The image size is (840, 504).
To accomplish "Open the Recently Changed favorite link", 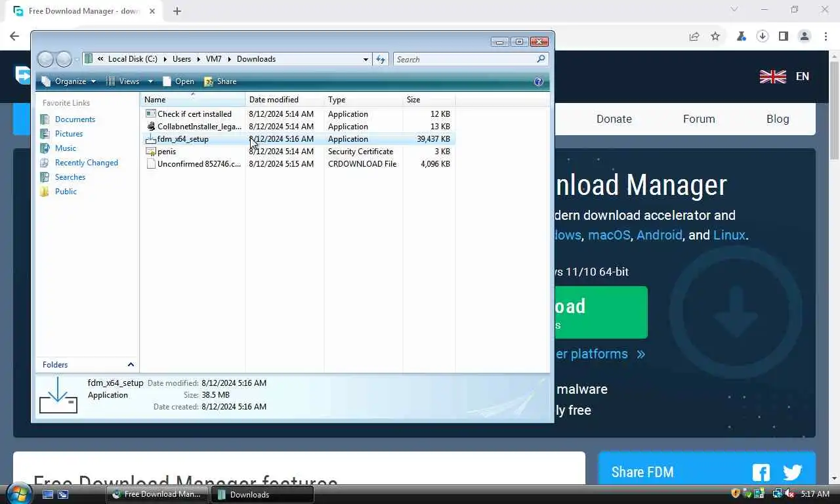I will (x=86, y=163).
